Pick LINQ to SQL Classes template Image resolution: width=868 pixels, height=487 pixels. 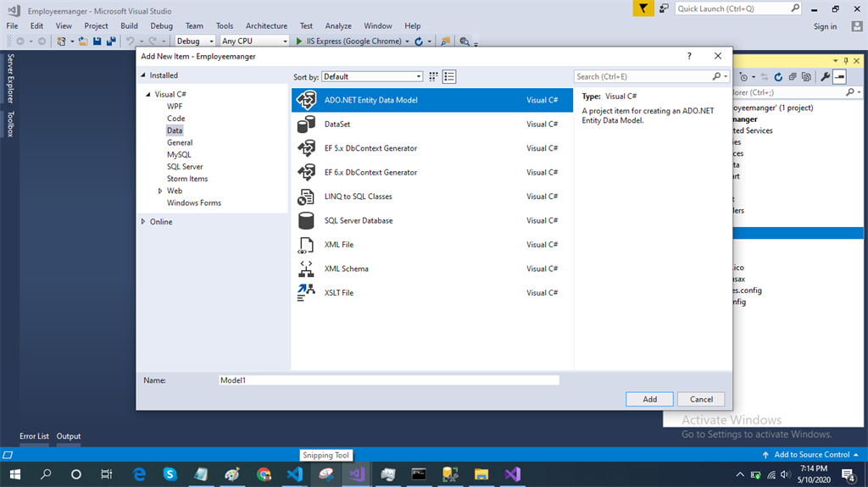(358, 196)
